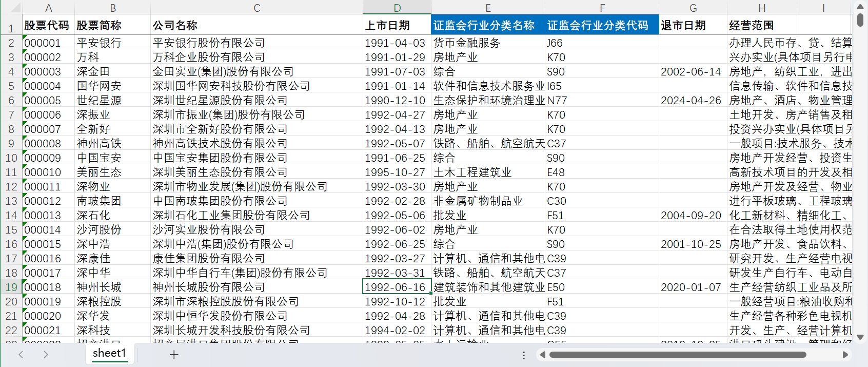This screenshot has height=367, width=868.
Task: Click the horizontal scrollbar thumb
Action: click(678, 355)
